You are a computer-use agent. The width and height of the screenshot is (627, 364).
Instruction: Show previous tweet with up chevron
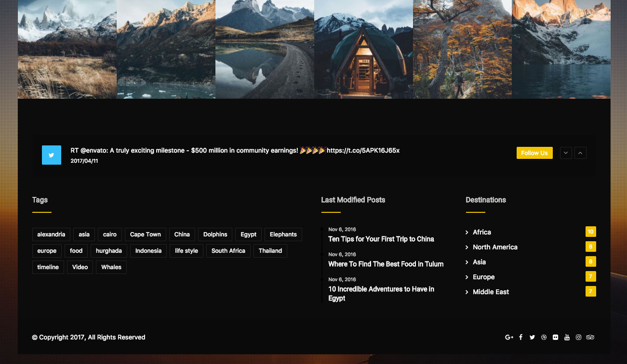(580, 153)
